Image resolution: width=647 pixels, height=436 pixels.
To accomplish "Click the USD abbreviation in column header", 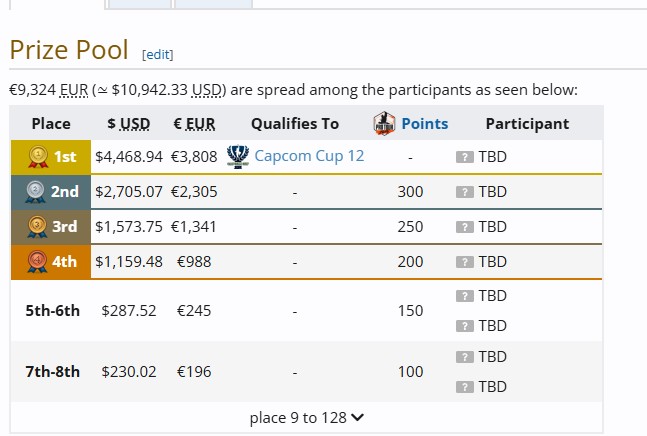I will pyautogui.click(x=135, y=124).
